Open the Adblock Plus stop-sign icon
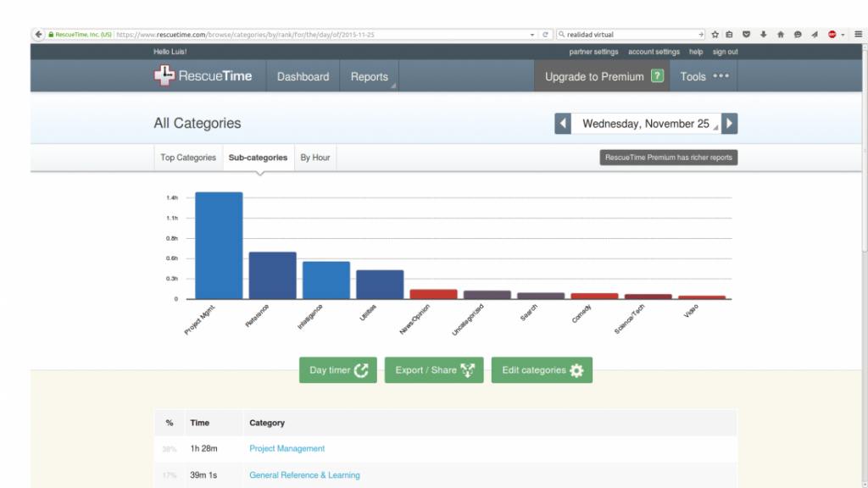 click(832, 34)
